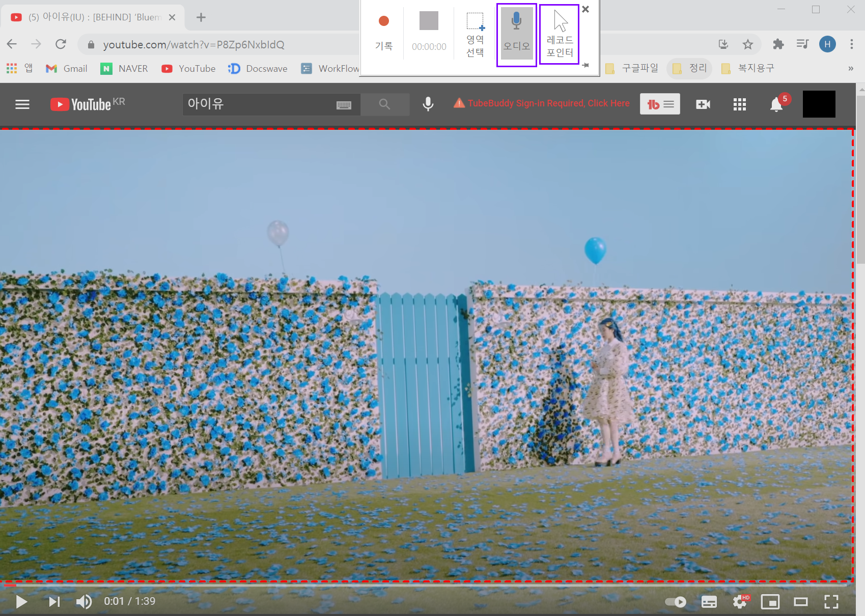The width and height of the screenshot is (865, 616).
Task: Open the 복지용구 bookmark folder
Action: click(x=748, y=68)
